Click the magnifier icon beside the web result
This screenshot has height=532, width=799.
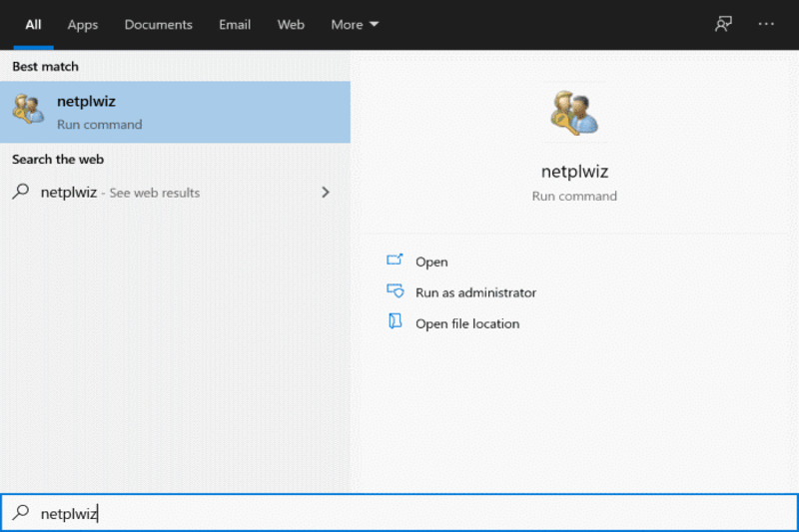pyautogui.click(x=20, y=192)
